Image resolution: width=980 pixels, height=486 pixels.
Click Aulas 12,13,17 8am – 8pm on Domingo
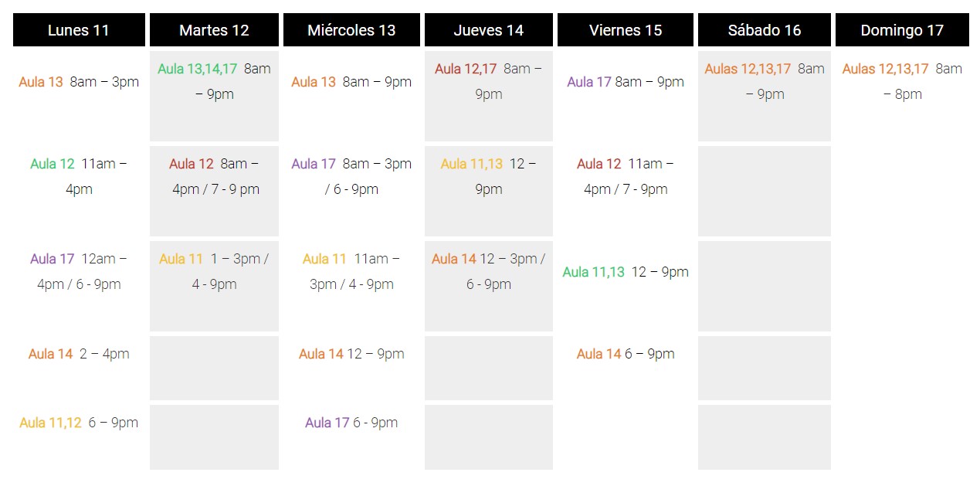[x=902, y=81]
